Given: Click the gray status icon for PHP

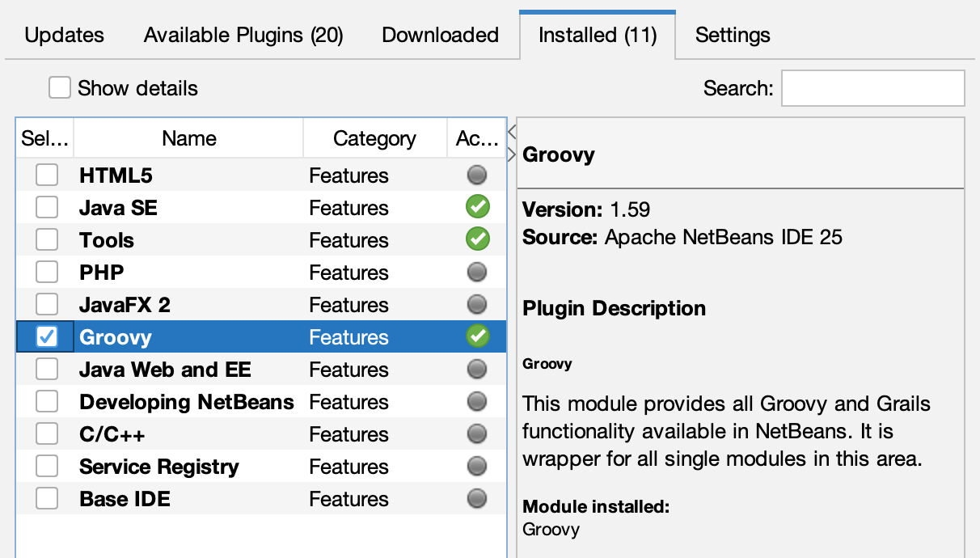Looking at the screenshot, I should (x=477, y=273).
